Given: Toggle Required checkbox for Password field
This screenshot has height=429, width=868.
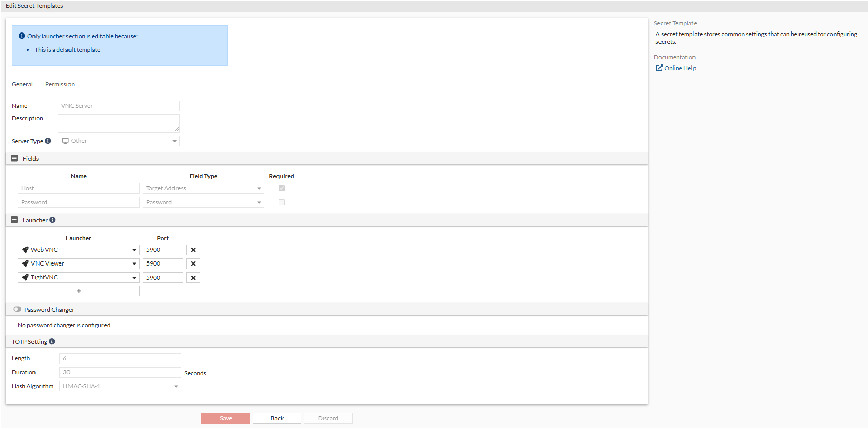Looking at the screenshot, I should pyautogui.click(x=282, y=202).
